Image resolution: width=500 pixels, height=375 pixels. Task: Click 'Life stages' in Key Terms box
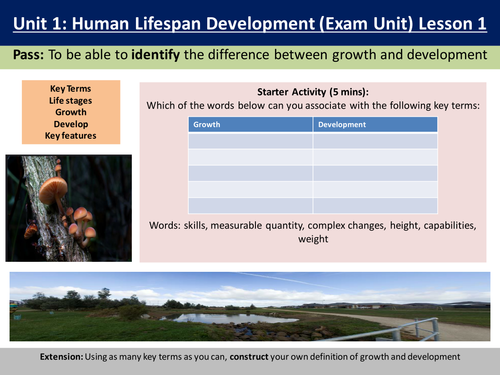pyautogui.click(x=71, y=100)
